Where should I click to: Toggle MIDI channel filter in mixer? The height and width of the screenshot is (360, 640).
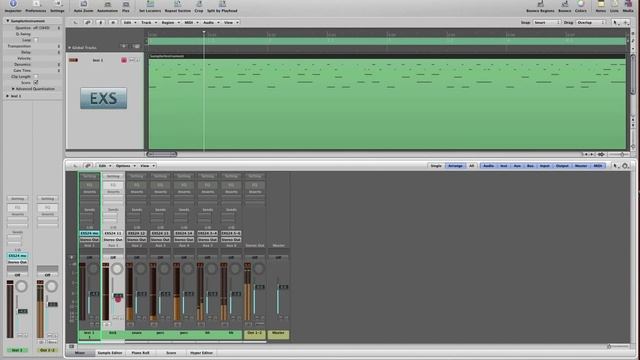pyautogui.click(x=598, y=166)
